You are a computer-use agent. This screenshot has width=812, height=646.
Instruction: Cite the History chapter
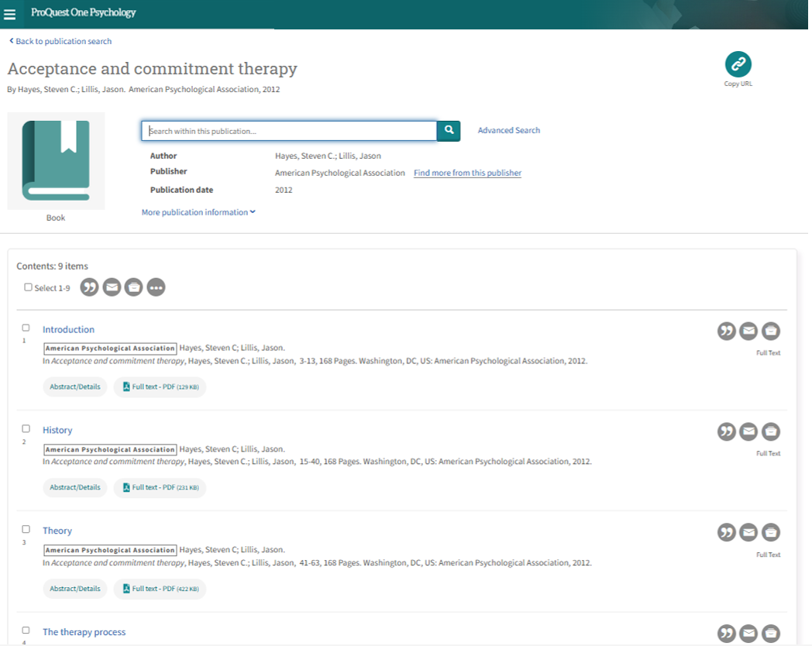(727, 431)
